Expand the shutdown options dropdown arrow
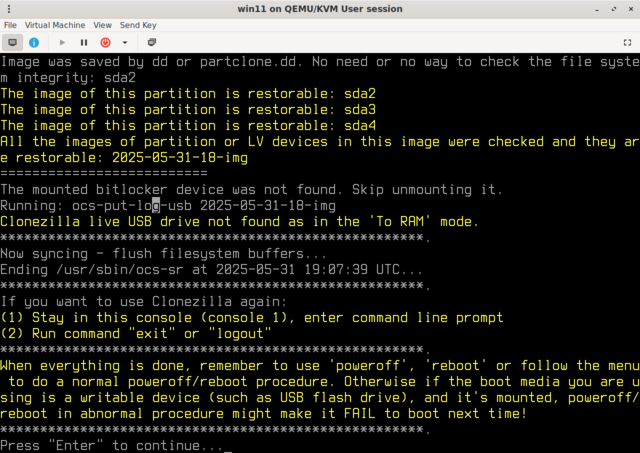640x453 pixels. [125, 43]
